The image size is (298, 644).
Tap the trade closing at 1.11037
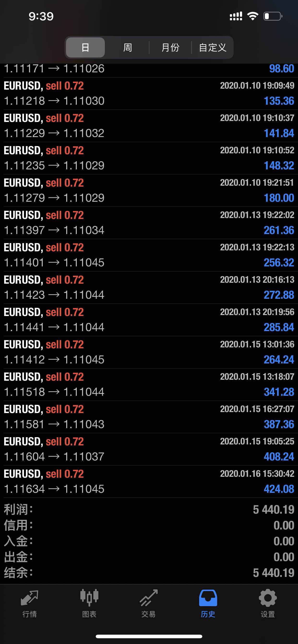tap(84, 457)
